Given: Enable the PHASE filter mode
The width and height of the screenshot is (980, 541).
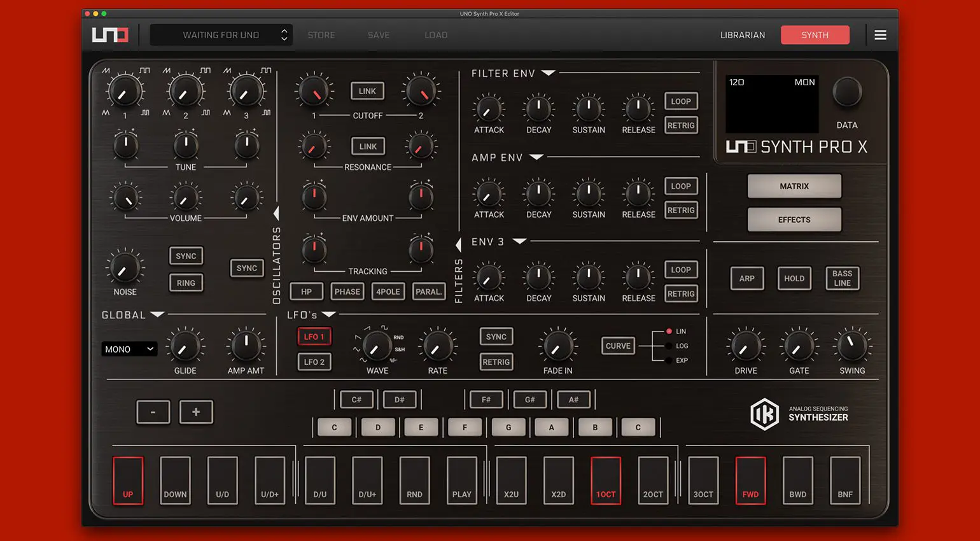Looking at the screenshot, I should pos(347,291).
